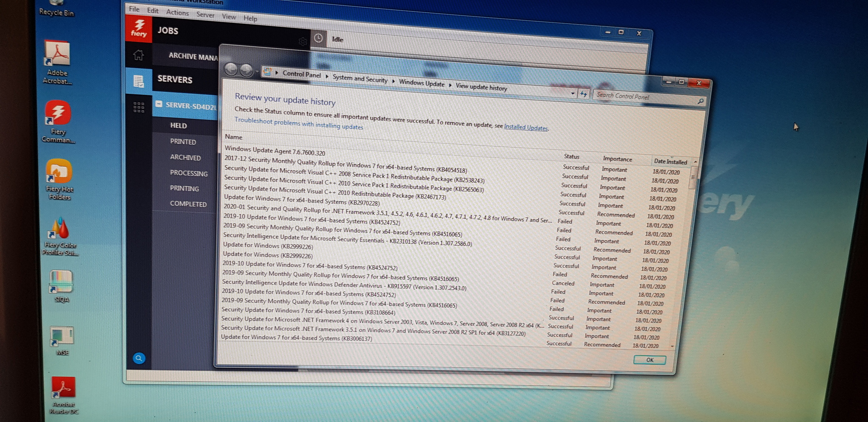Open the apps grid icon in sidebar
Viewport: 868px width, 422px height.
pyautogui.click(x=139, y=107)
